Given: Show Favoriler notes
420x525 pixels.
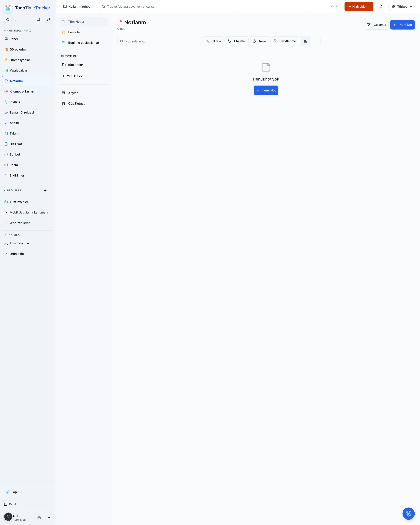Looking at the screenshot, I should tap(84, 32).
